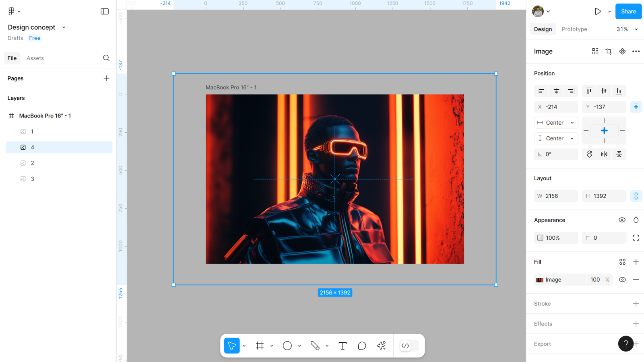644x362 pixels.
Task: Click the Crop image icon
Action: tap(609, 51)
